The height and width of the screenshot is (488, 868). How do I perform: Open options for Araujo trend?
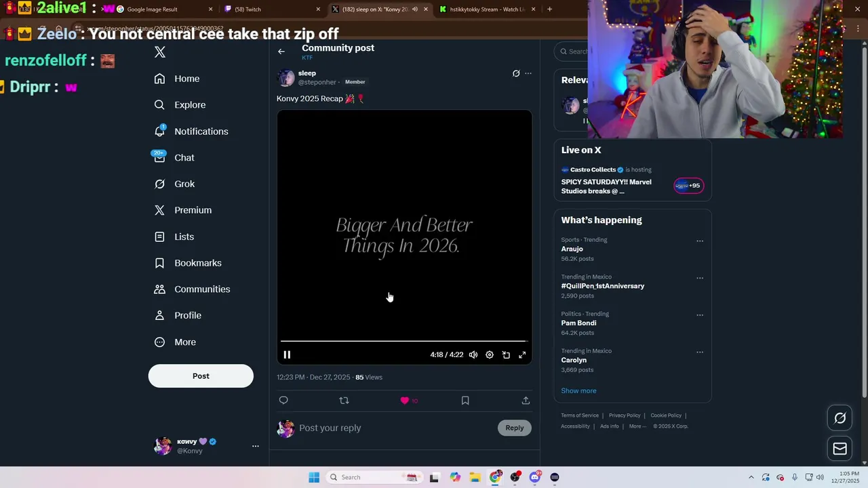pyautogui.click(x=700, y=241)
